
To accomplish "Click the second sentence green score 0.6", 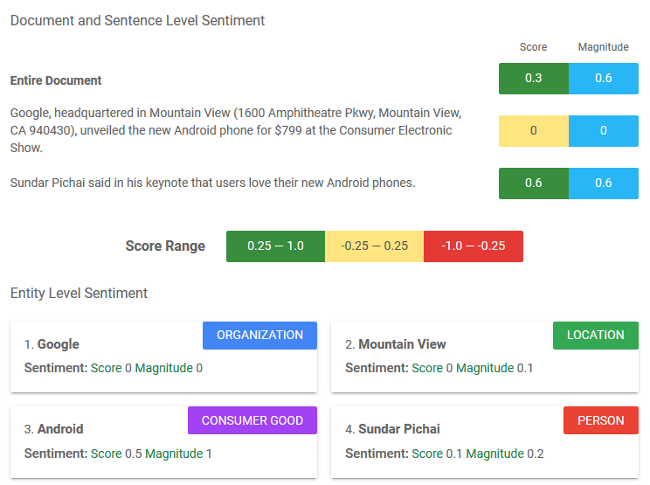I will [534, 183].
